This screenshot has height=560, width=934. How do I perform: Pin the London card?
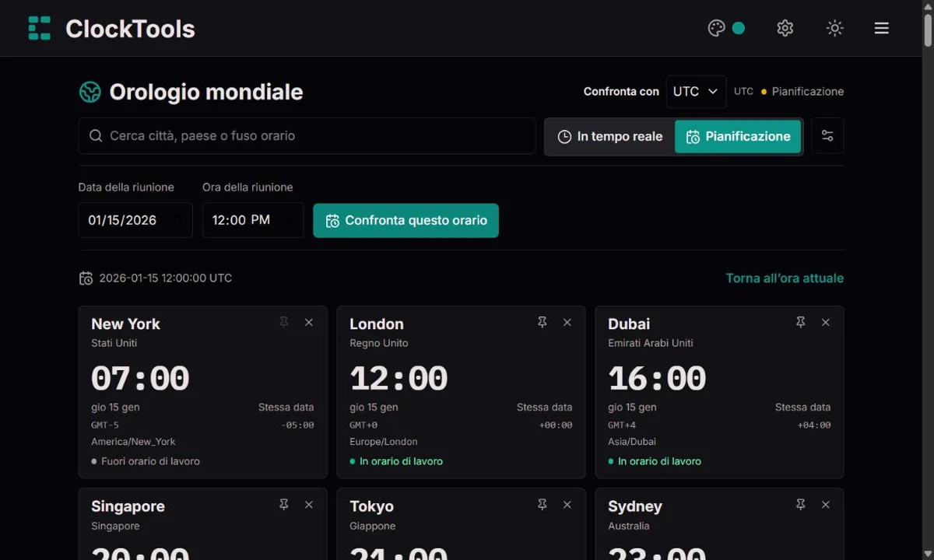[542, 322]
